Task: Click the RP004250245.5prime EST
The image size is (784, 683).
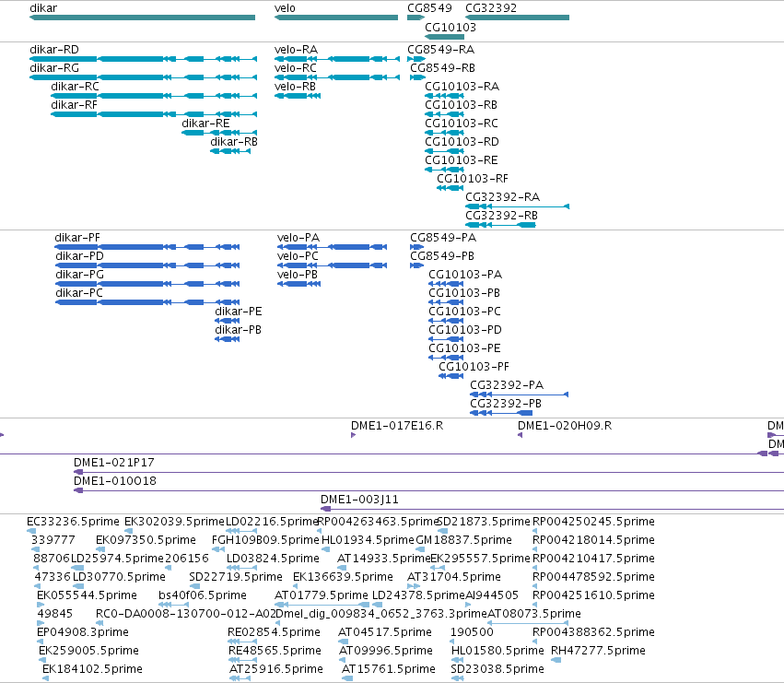Action: pyautogui.click(x=535, y=532)
